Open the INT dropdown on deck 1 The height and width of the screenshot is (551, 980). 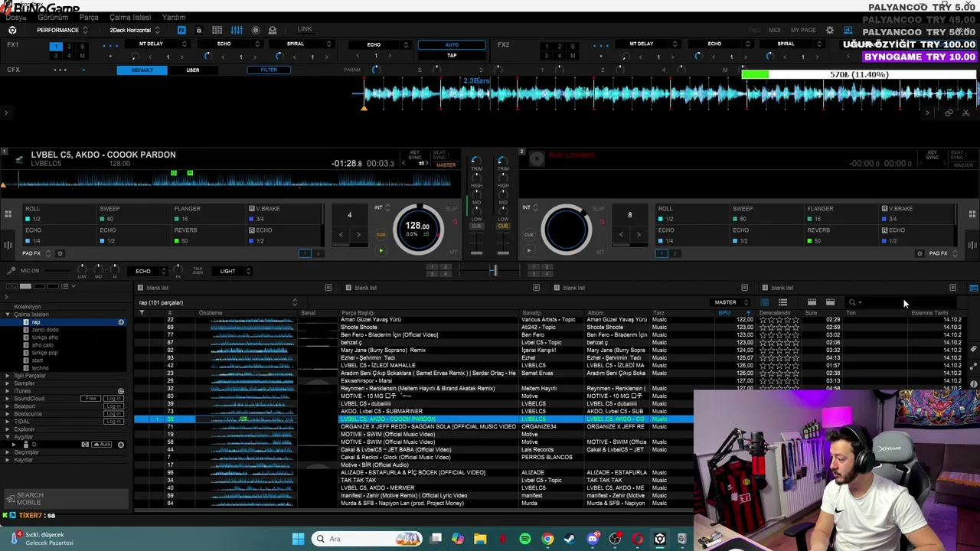tap(381, 207)
